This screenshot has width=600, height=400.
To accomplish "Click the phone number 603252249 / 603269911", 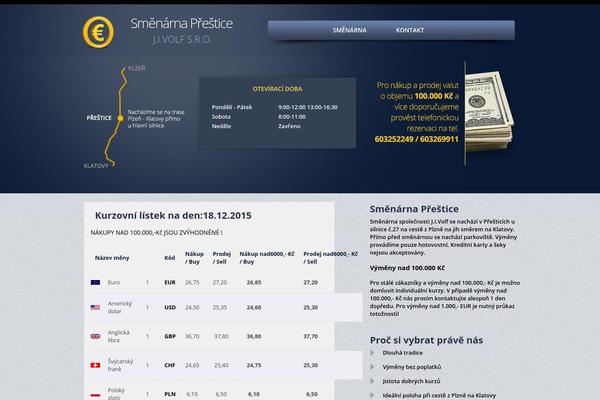I will [416, 139].
